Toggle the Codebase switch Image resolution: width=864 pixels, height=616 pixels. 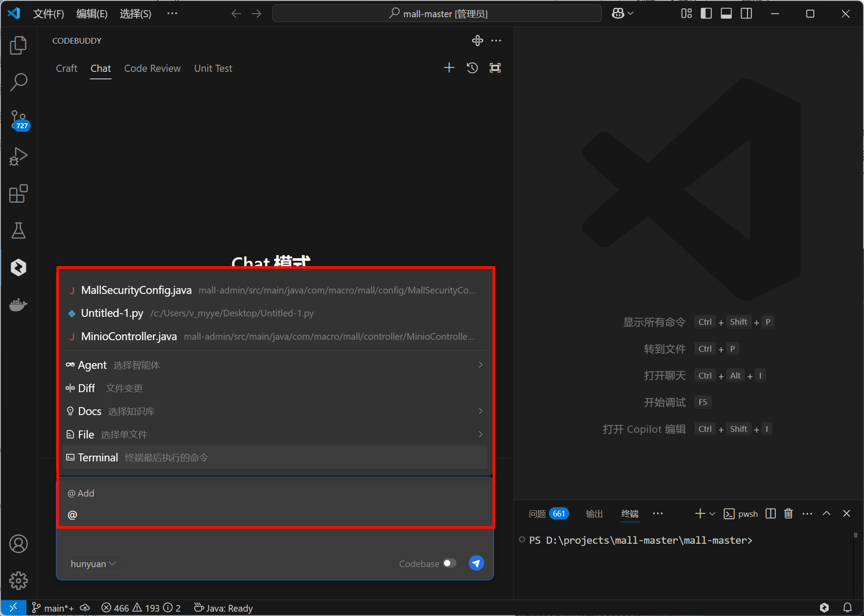pos(450,563)
